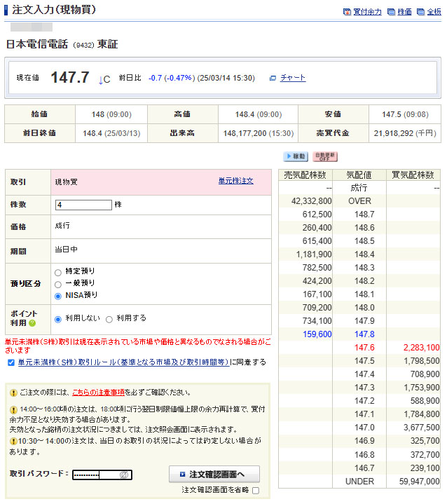Choose 利用しない for point usage
The height and width of the screenshot is (504, 447).
click(58, 319)
